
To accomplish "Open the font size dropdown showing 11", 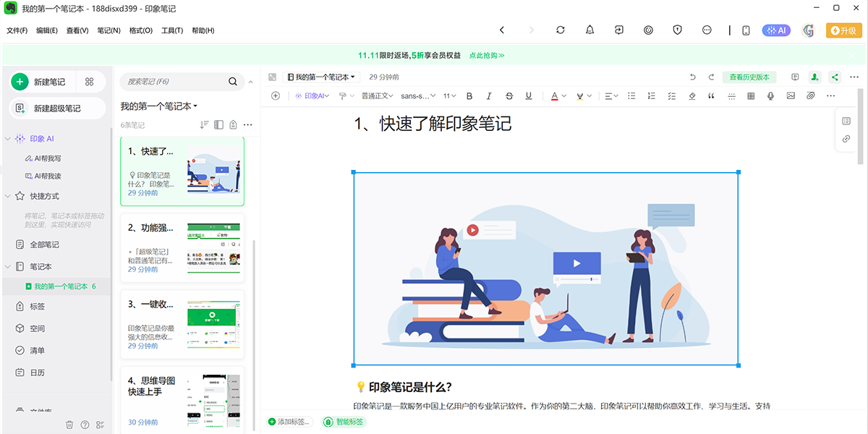I will click(449, 95).
